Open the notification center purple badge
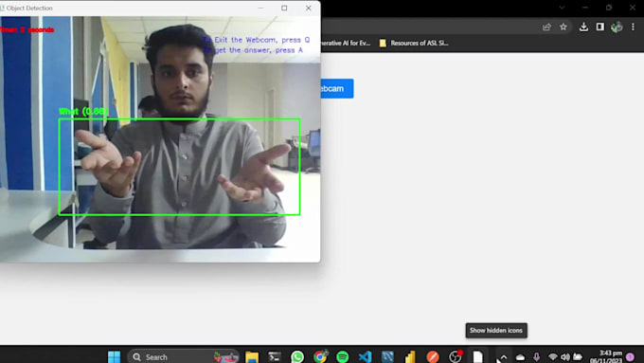 click(x=630, y=356)
